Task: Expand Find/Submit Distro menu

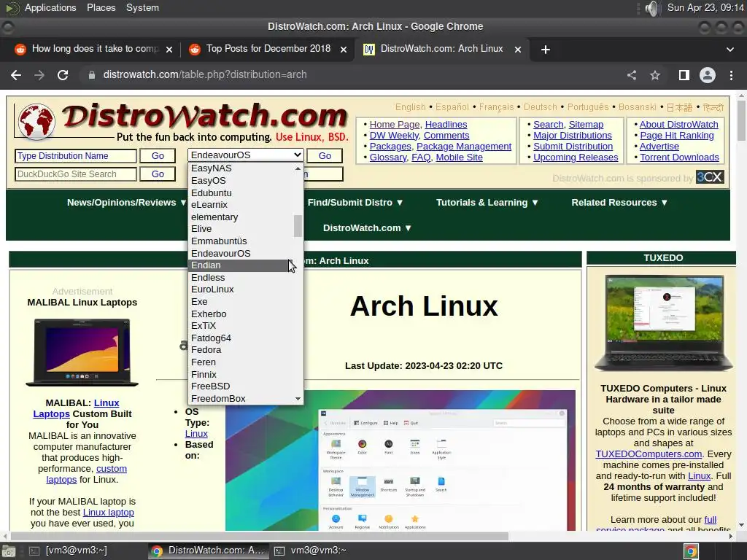Action: (355, 203)
